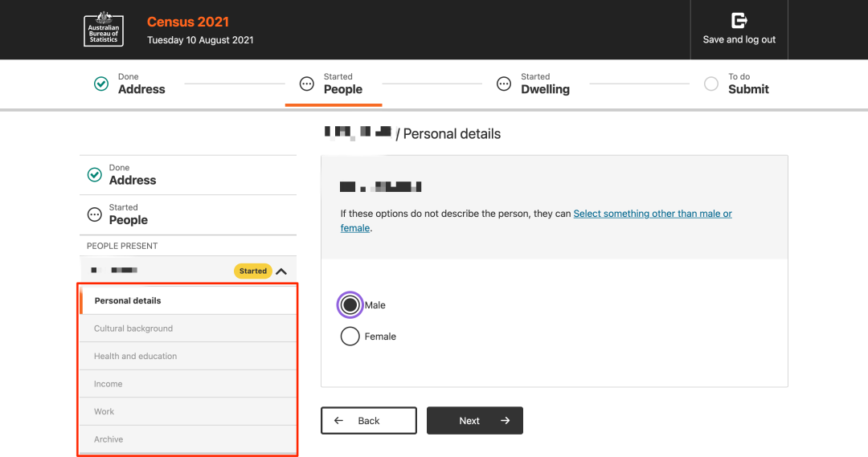Click the yellow Started status badge
Viewport: 868px width, 457px height.
point(252,271)
